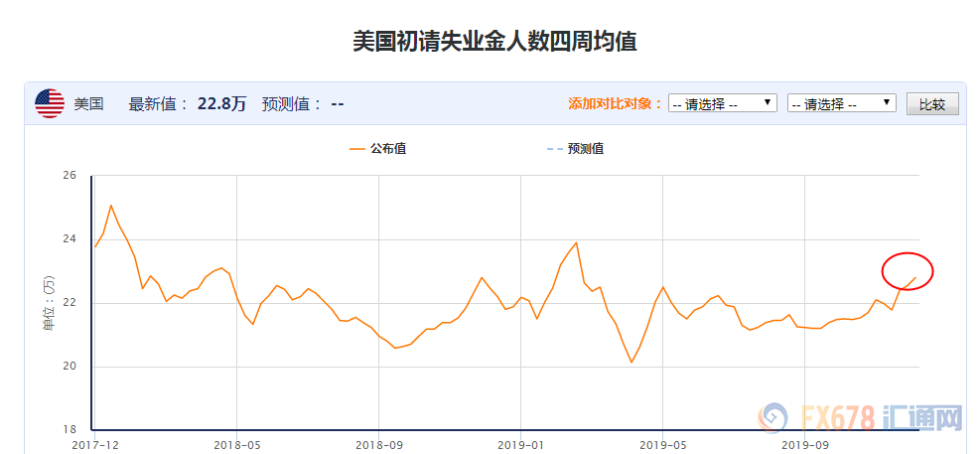Click the 2018-05 x-axis date label
This screenshot has height=454, width=980.
[236, 445]
